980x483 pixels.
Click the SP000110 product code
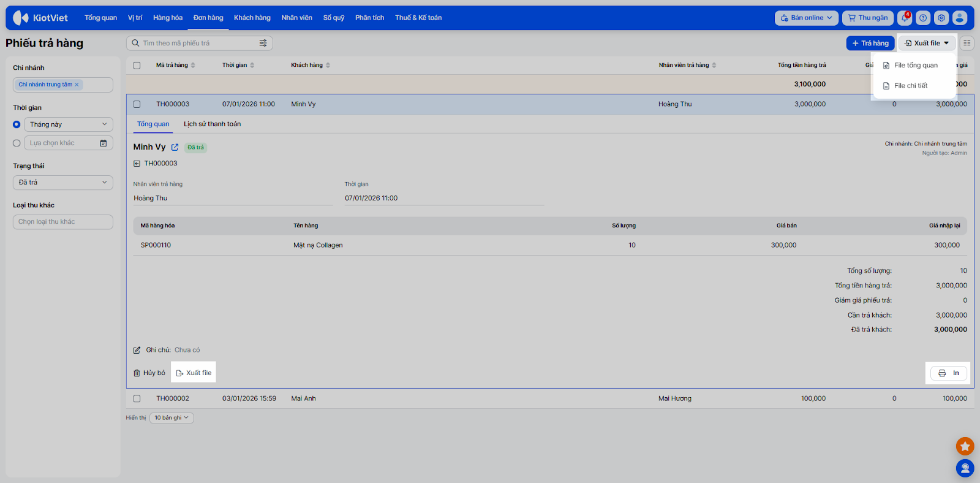point(156,245)
